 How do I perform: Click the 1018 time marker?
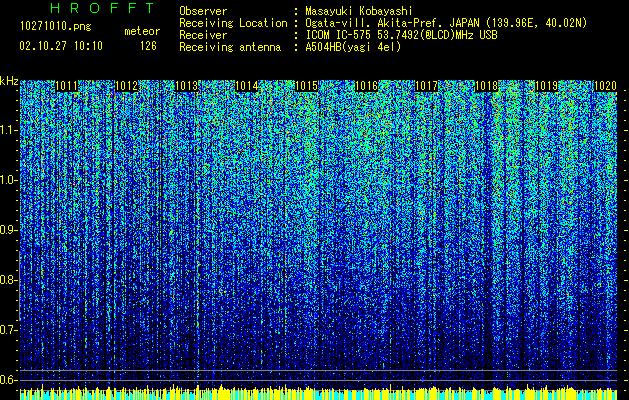(486, 86)
